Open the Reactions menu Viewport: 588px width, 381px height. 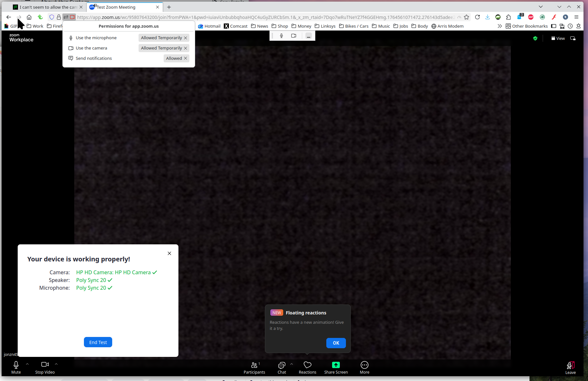click(308, 367)
